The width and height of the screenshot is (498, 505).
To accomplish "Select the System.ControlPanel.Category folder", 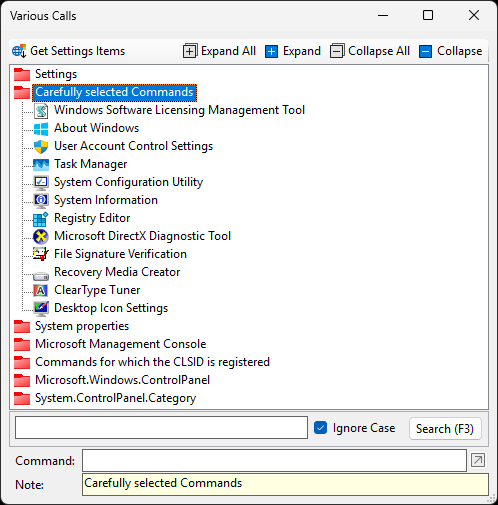I will (115, 398).
